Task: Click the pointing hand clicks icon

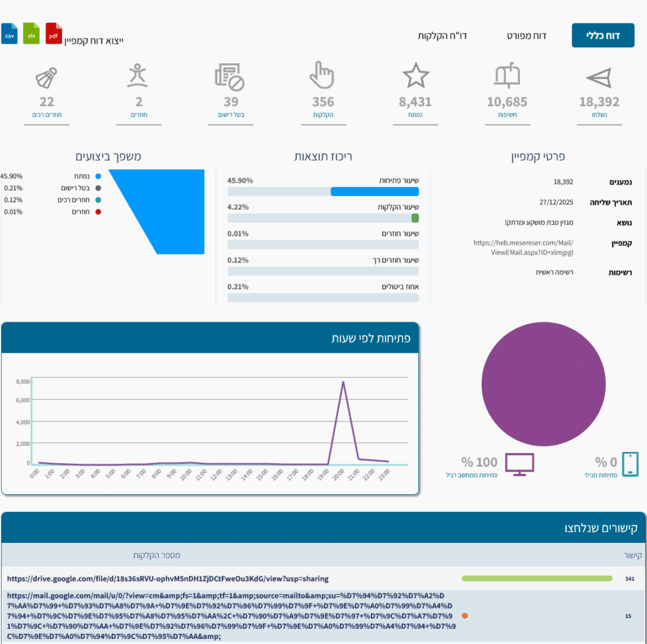Action: click(x=322, y=75)
